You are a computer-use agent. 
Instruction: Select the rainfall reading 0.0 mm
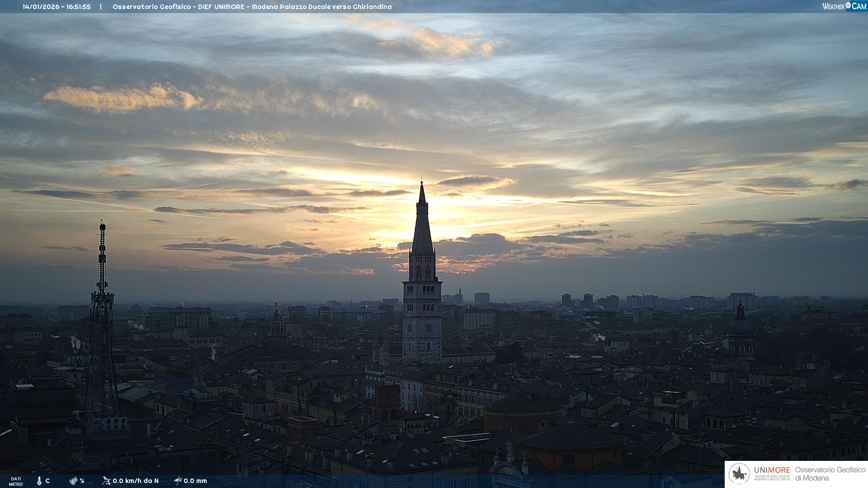click(x=195, y=481)
